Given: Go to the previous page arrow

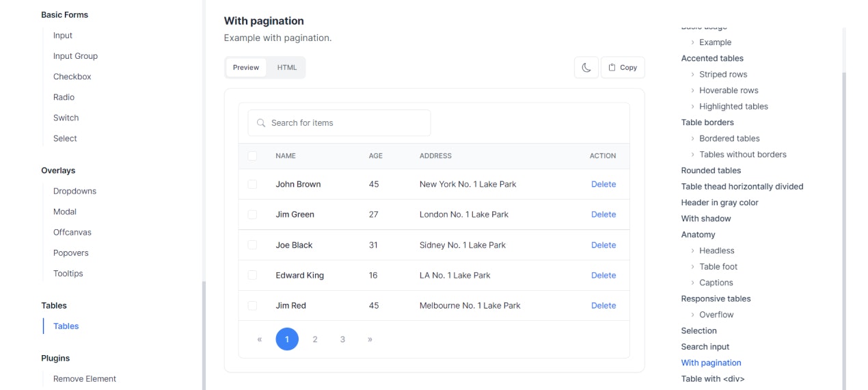Looking at the screenshot, I should 260,339.
